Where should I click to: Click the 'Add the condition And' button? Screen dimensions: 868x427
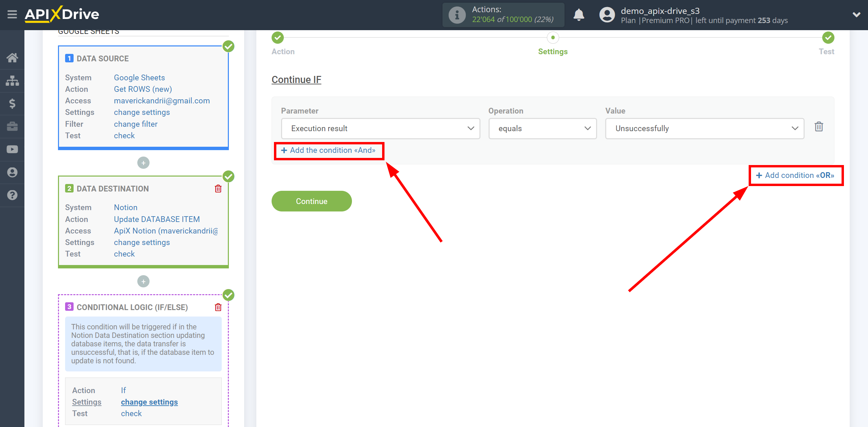tap(329, 150)
